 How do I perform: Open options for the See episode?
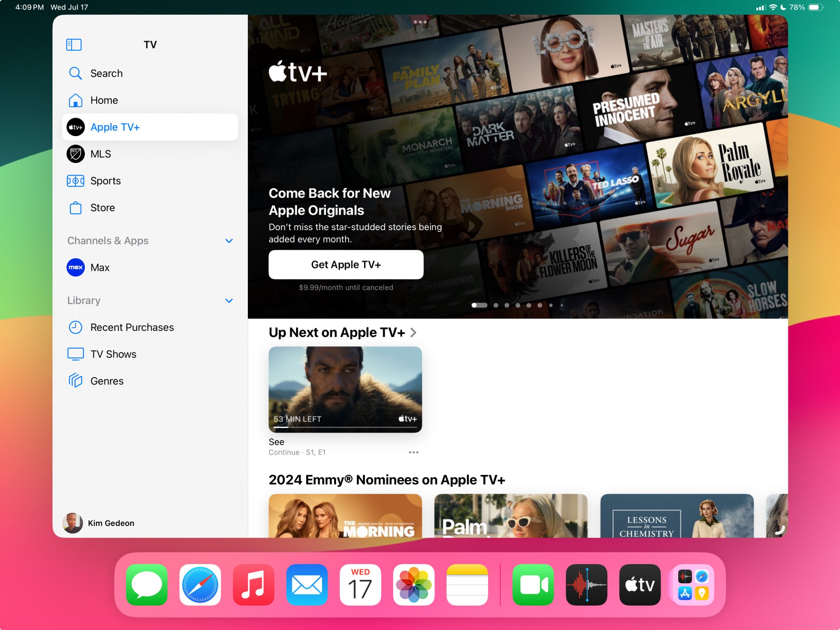coord(413,452)
